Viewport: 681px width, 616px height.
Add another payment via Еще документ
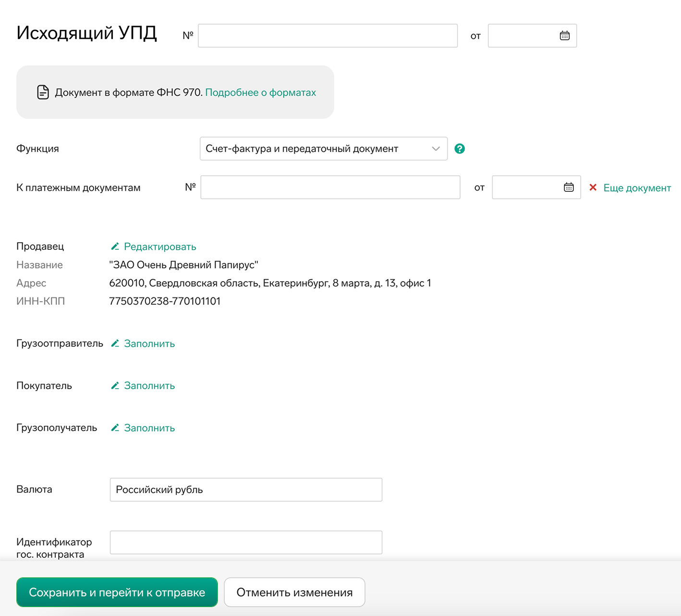[x=637, y=188]
